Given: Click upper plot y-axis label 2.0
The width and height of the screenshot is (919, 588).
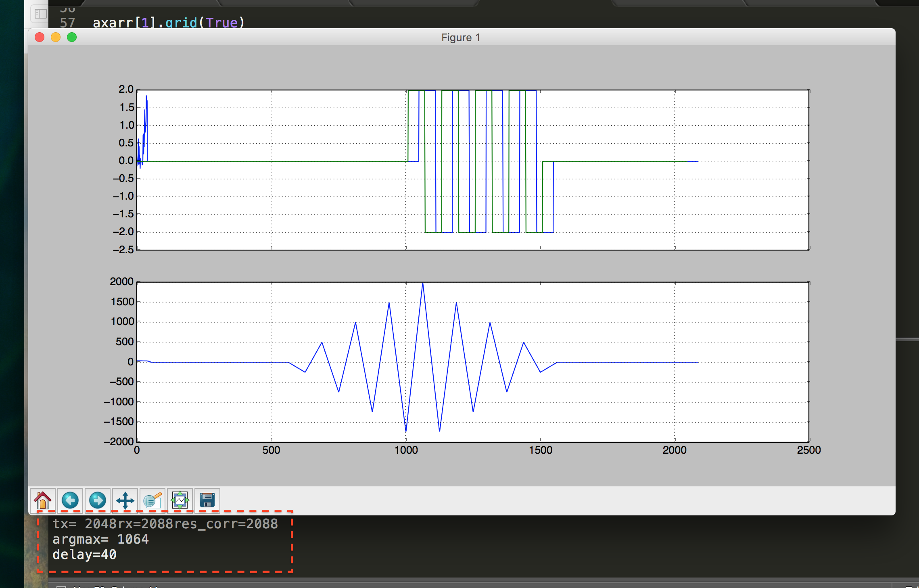Looking at the screenshot, I should pos(126,89).
